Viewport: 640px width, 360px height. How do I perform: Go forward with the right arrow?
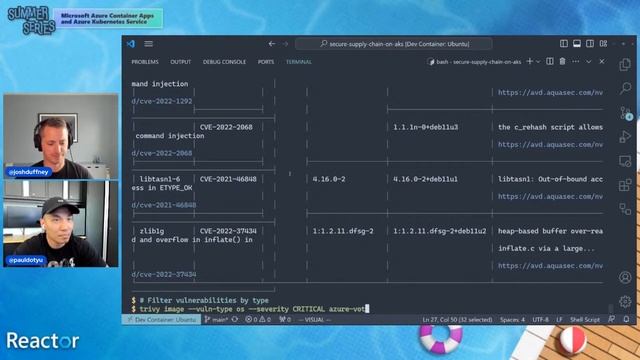[x=285, y=44]
